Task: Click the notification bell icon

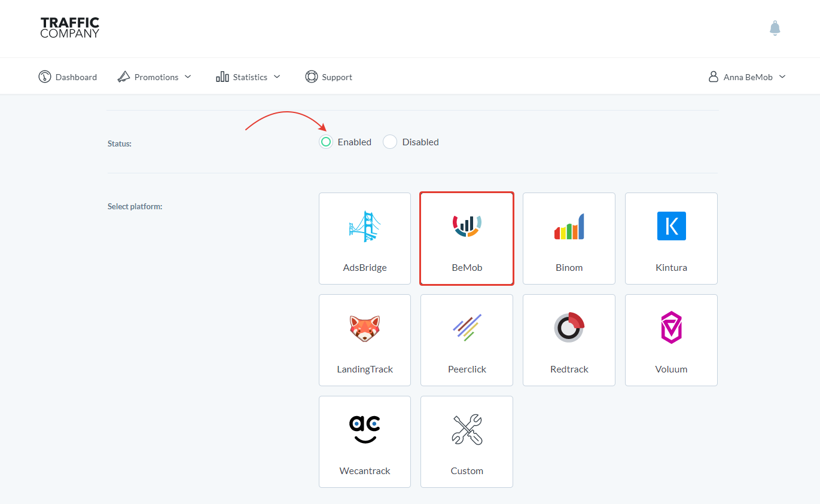Action: (775, 28)
